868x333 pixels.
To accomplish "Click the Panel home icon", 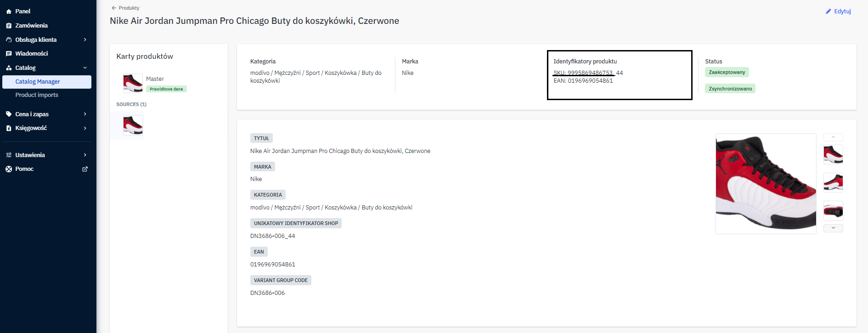I will pyautogui.click(x=9, y=11).
